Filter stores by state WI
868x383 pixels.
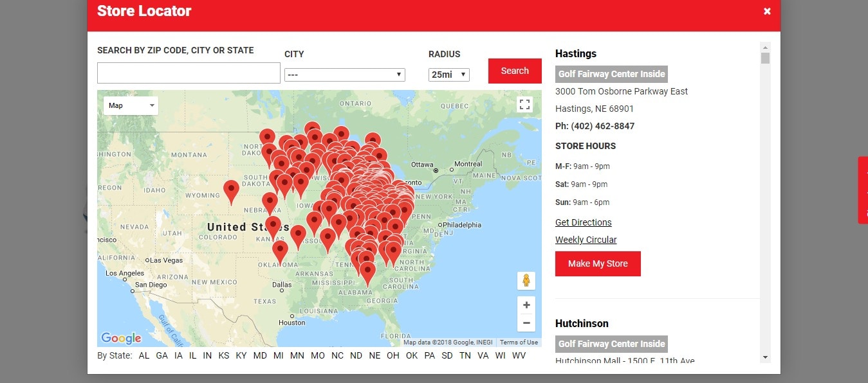pyautogui.click(x=501, y=355)
